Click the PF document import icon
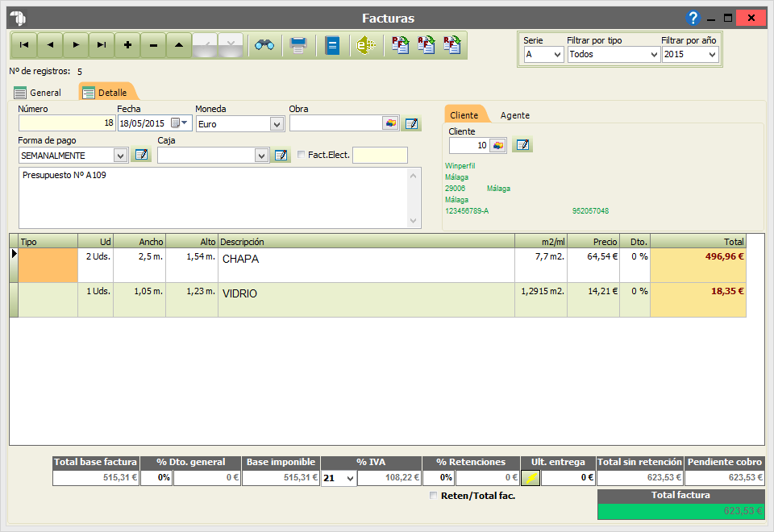Screen dimensions: 774x532 pyautogui.click(x=401, y=45)
